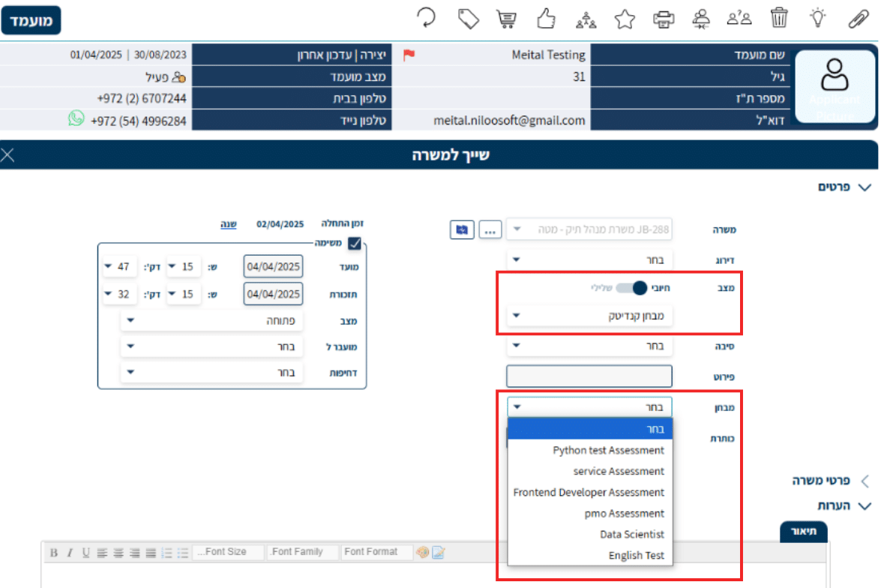
Task: Apply italic formatting in editor toolbar
Action: 70,553
